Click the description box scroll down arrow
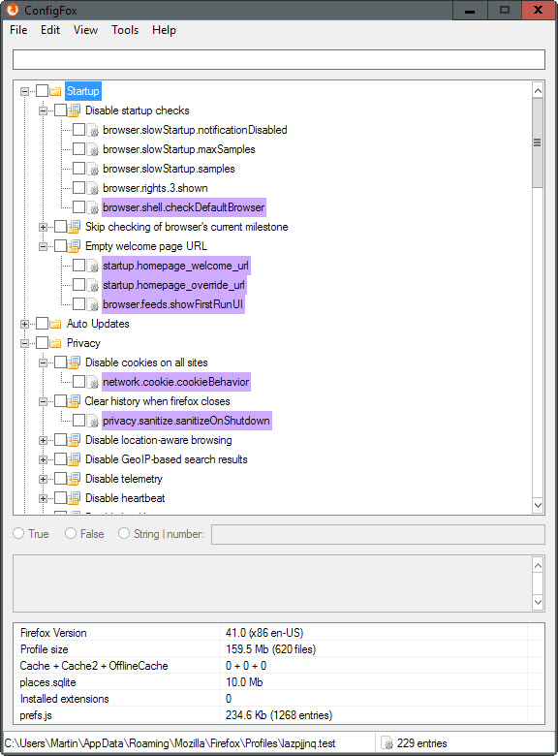 click(539, 602)
